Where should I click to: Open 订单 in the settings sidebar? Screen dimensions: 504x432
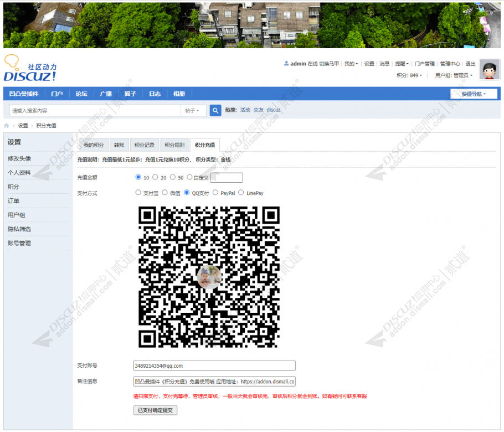click(13, 201)
